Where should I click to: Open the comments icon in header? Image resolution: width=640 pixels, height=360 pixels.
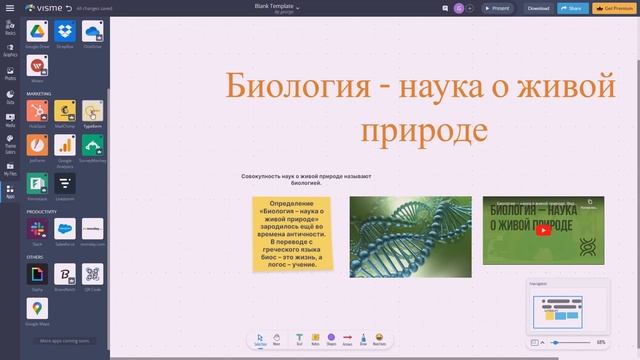tap(445, 8)
